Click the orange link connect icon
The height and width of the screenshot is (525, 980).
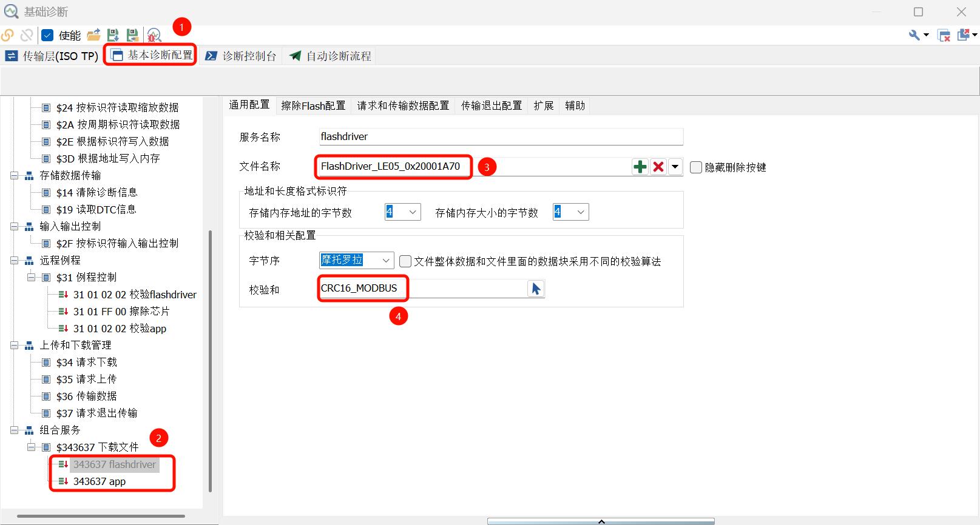pos(8,35)
